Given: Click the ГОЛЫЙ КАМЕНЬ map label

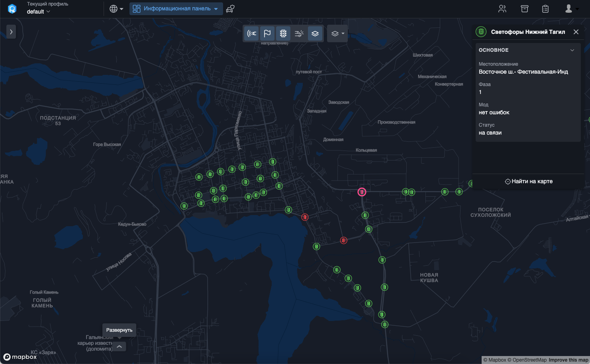Looking at the screenshot, I should tap(42, 303).
